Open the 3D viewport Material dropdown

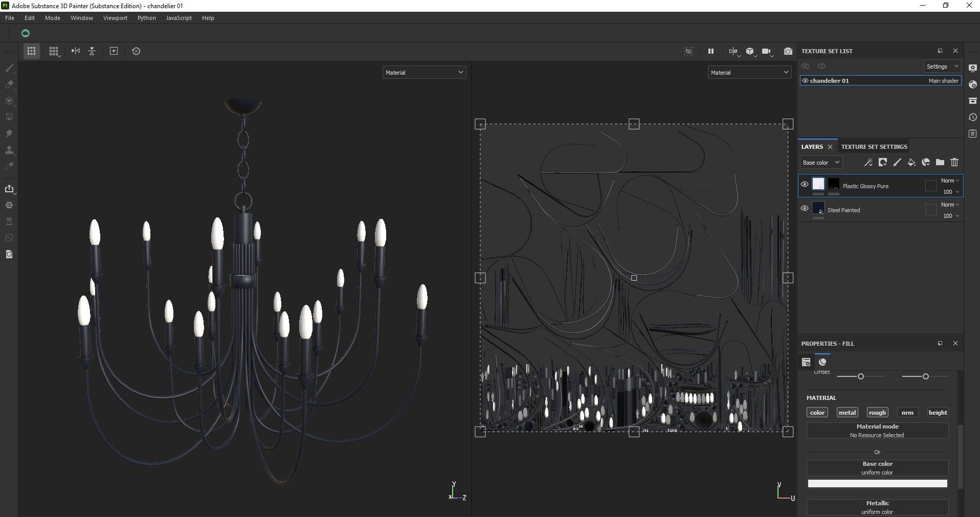pyautogui.click(x=424, y=73)
